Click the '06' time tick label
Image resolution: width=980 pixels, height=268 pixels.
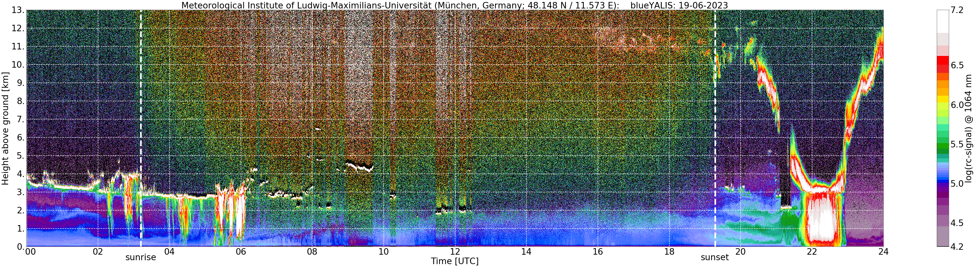coord(241,252)
